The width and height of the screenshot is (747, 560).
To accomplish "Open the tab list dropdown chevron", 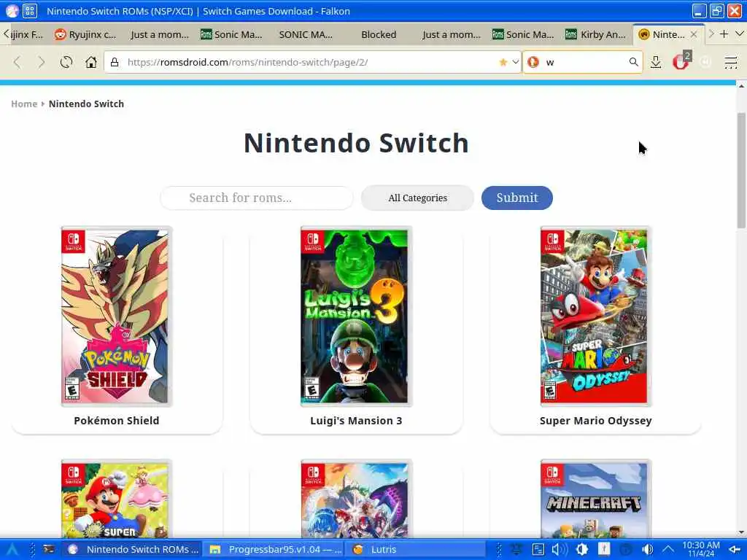I will (x=740, y=34).
